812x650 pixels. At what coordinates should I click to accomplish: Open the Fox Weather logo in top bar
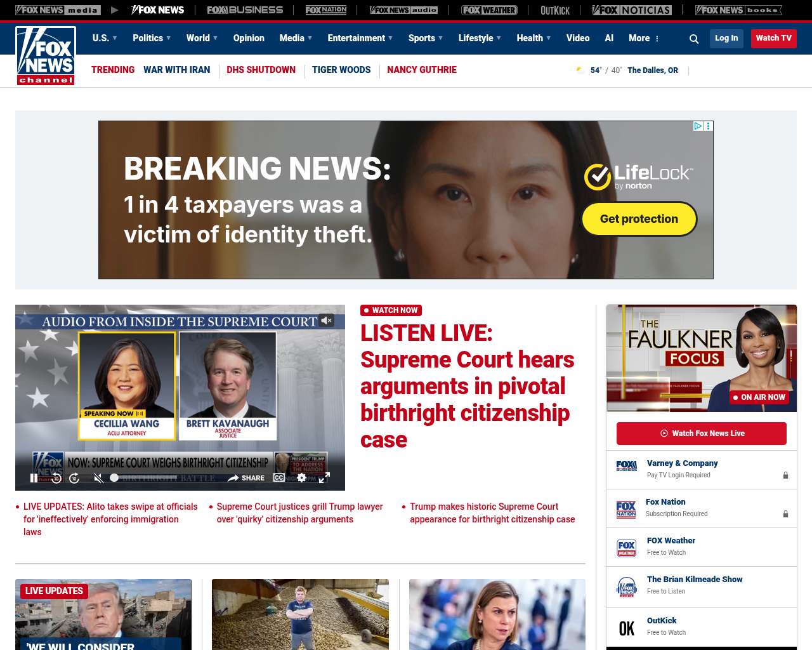tap(489, 10)
